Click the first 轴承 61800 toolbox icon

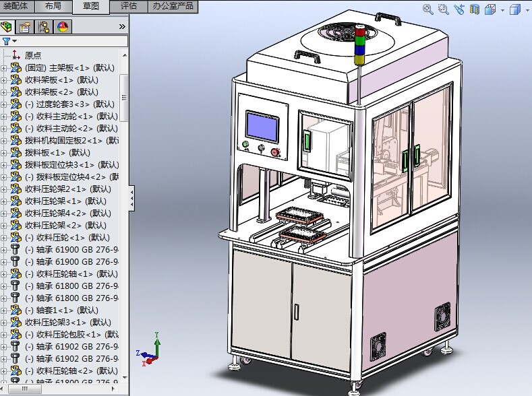[x=16, y=286]
